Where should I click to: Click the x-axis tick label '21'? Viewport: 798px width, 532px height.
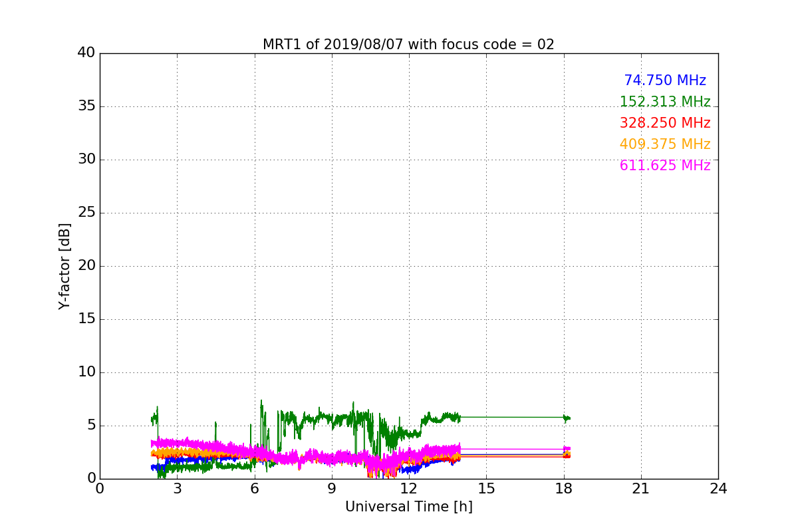641,489
